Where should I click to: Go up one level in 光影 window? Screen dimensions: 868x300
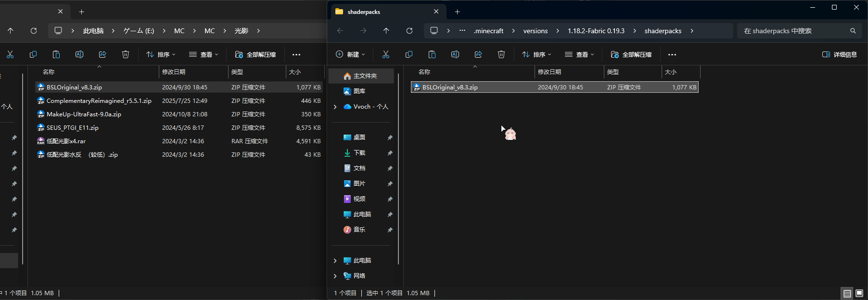coord(11,31)
